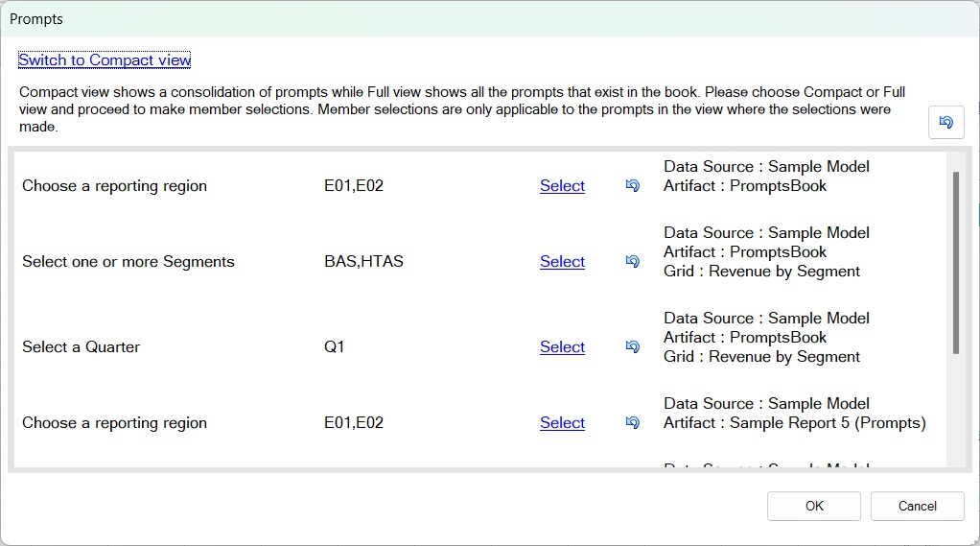Image resolution: width=980 pixels, height=546 pixels.
Task: Reset the PromptsBook reporting region prompt
Action: pyautogui.click(x=632, y=186)
